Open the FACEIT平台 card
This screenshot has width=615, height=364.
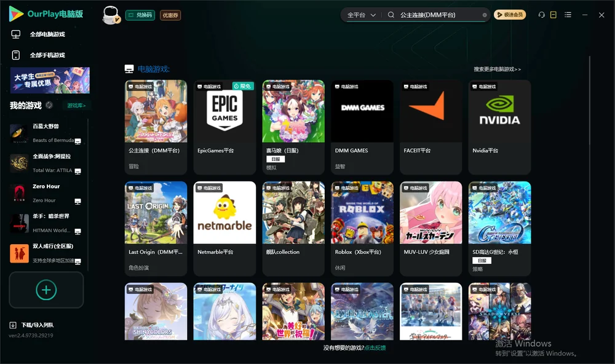point(431,127)
